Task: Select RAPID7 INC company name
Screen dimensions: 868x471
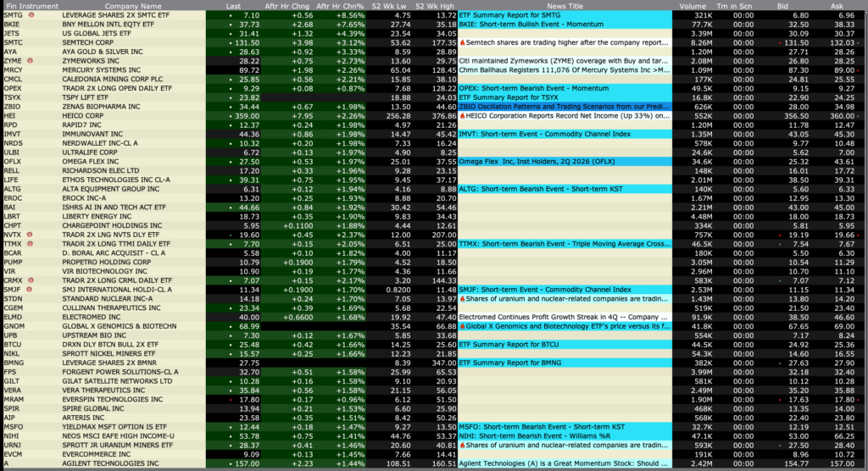Action: [x=82, y=125]
